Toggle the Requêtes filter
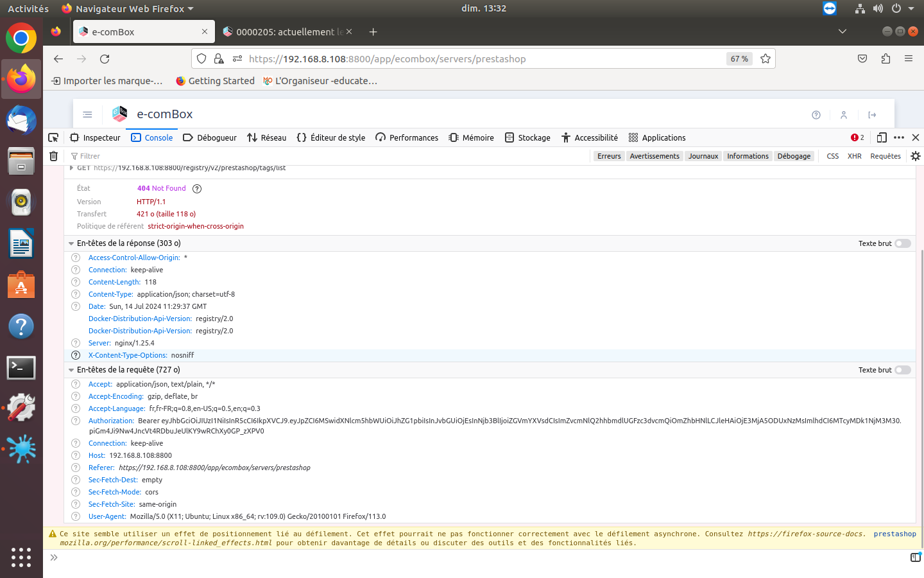The width and height of the screenshot is (924, 578). (886, 156)
